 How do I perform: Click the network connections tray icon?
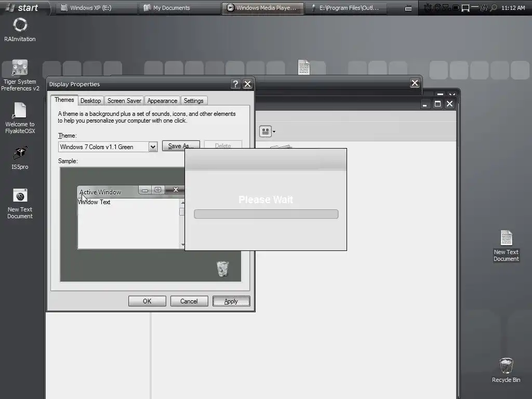[446, 7]
